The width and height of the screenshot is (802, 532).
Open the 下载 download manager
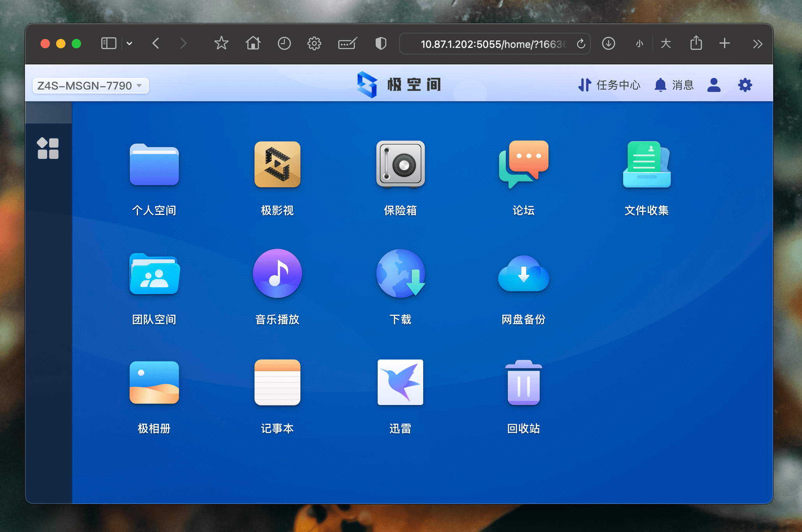point(400,273)
